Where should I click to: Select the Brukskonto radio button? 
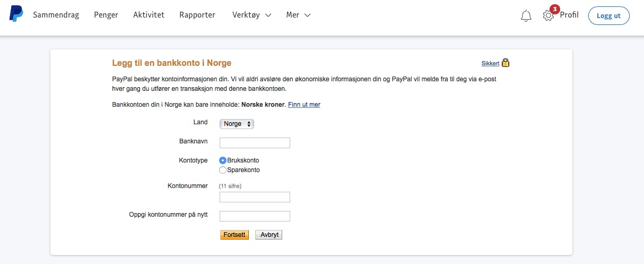pos(223,160)
